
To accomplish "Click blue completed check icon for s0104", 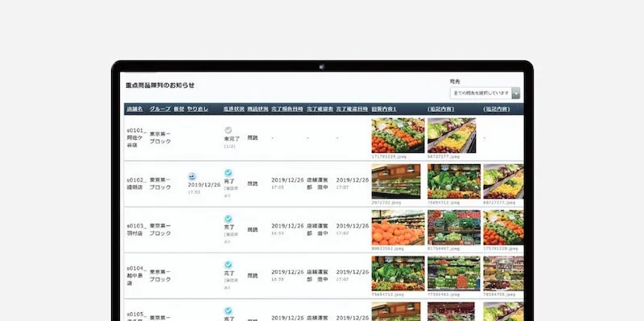I will (x=228, y=265).
